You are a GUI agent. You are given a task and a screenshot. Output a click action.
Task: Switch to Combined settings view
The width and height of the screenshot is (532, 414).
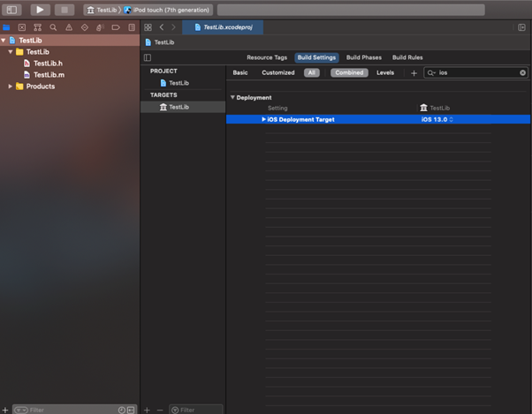click(x=349, y=73)
